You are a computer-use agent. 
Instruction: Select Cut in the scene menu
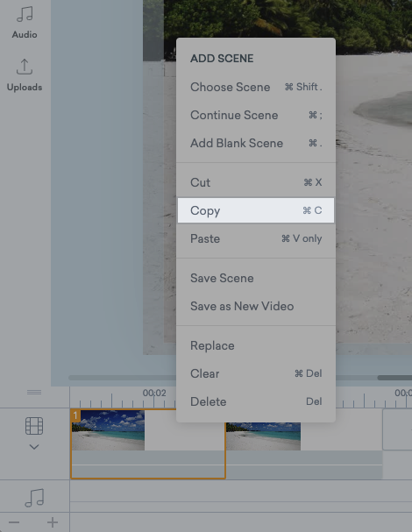click(256, 182)
